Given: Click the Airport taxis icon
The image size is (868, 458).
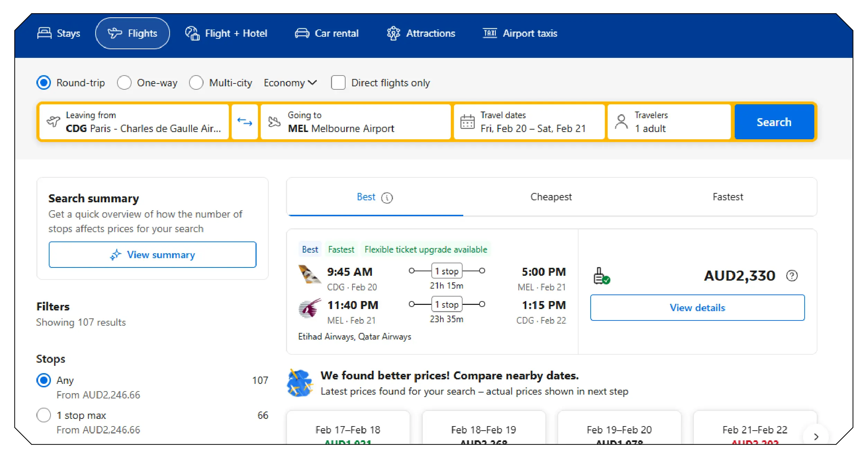Looking at the screenshot, I should click(x=489, y=32).
